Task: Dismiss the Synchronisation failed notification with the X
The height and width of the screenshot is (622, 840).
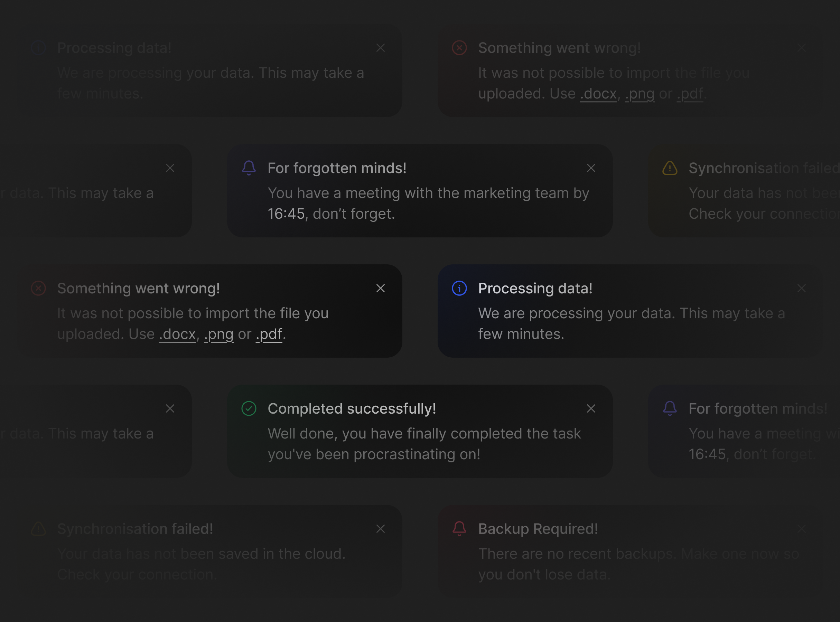Action: [x=381, y=529]
